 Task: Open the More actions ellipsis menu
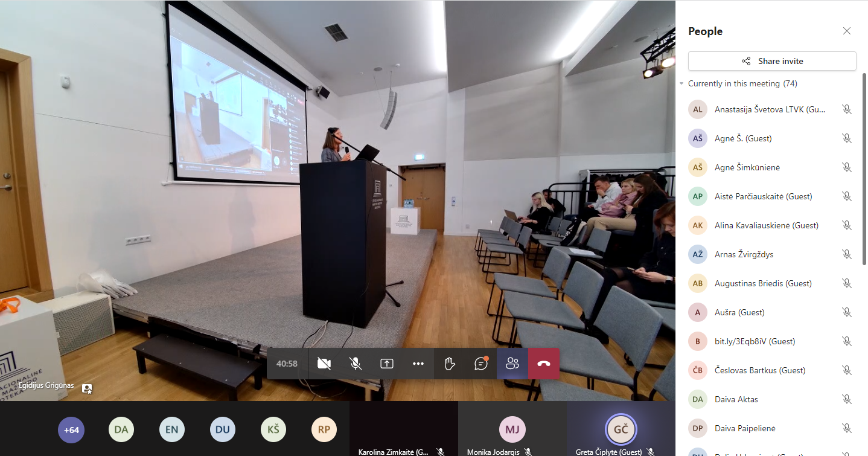pyautogui.click(x=418, y=364)
